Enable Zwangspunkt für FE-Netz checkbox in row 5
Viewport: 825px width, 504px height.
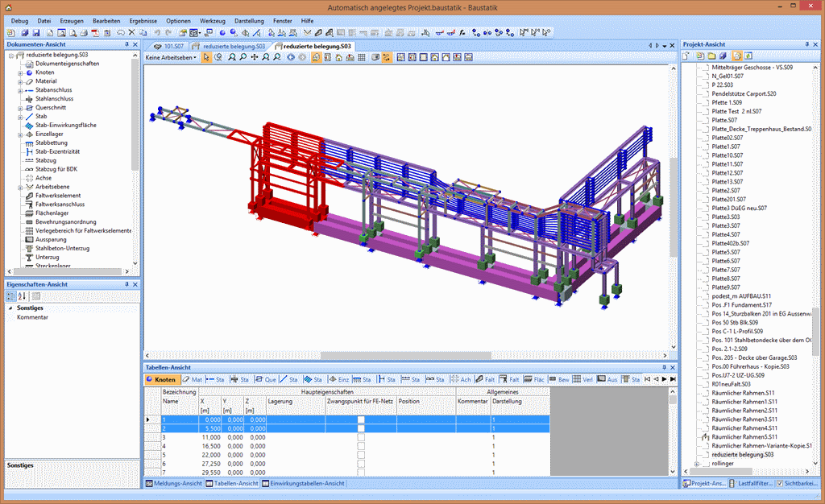coord(361,453)
